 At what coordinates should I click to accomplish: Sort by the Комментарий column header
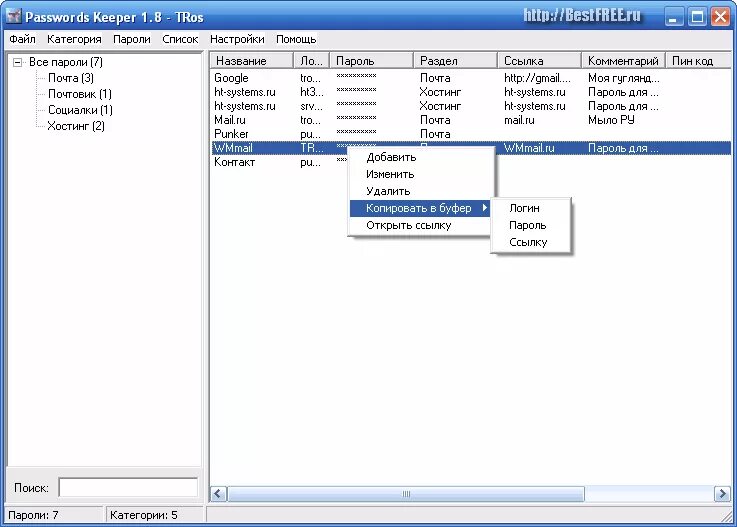(x=623, y=61)
